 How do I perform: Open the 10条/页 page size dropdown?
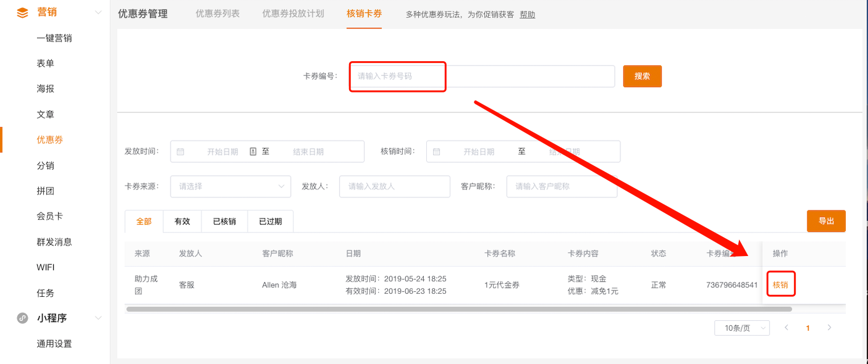(x=741, y=328)
